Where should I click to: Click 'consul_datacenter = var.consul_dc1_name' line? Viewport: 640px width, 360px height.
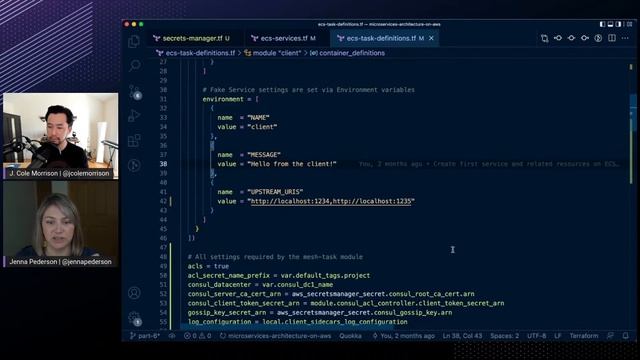pyautogui.click(x=260, y=284)
